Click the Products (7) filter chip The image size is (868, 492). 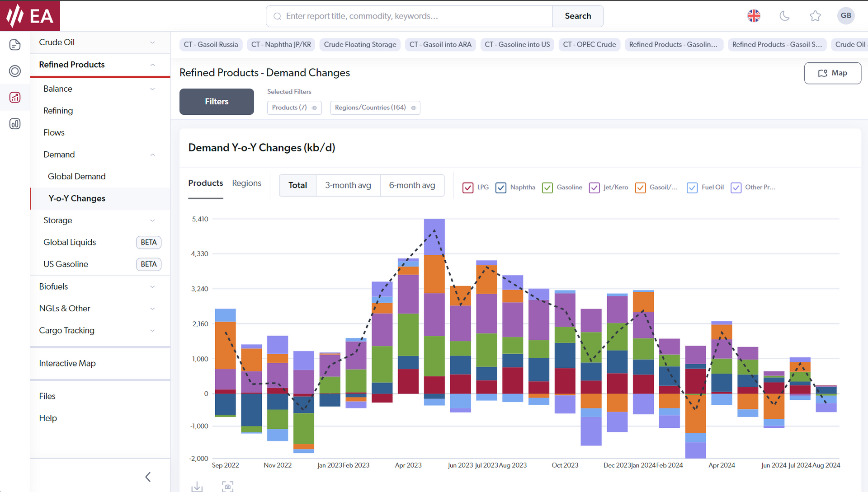coord(294,108)
